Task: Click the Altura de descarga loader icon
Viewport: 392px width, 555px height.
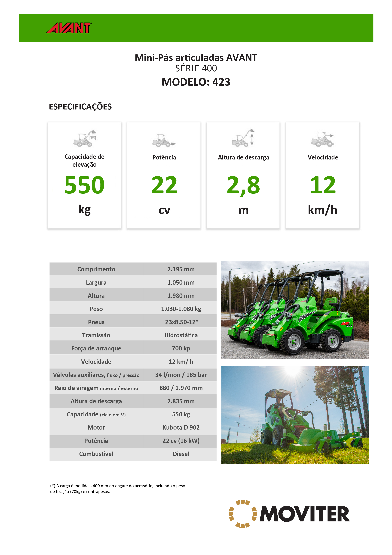Action: tap(243, 138)
